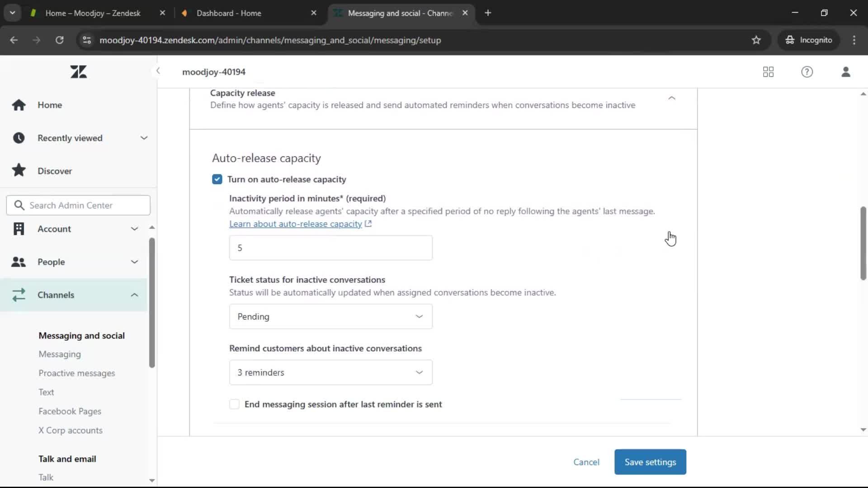Click the Home house icon
The image size is (868, 488).
19,105
